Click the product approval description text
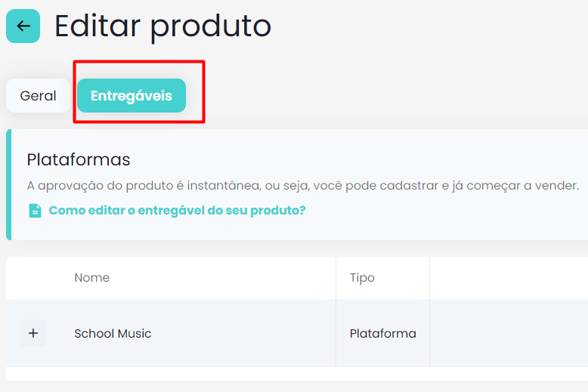588x392 pixels. click(x=302, y=186)
